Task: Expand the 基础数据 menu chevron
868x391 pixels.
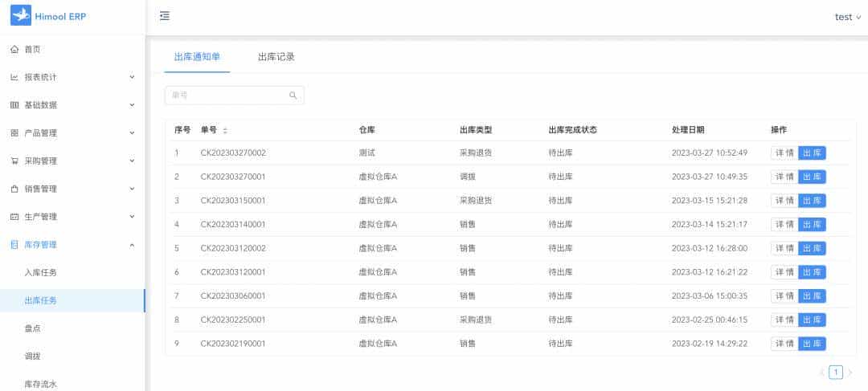Action: (132, 104)
